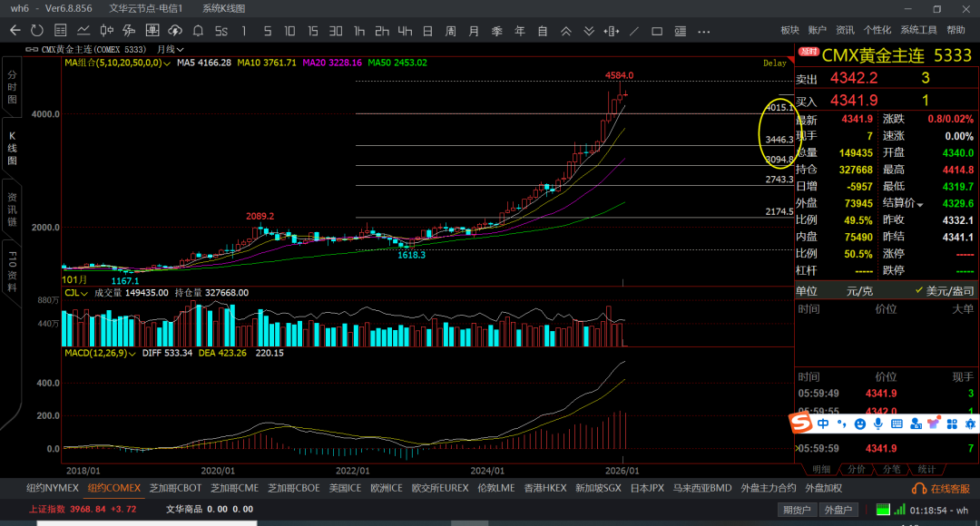The height and width of the screenshot is (526, 980).
Task: Select 香港HKEX exchange tab
Action: [545, 488]
